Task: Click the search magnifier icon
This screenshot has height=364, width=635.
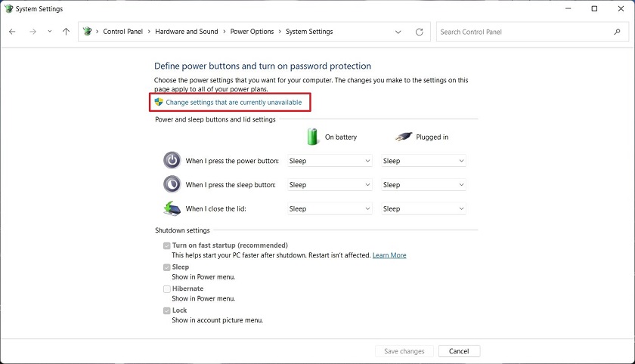Action: [617, 32]
